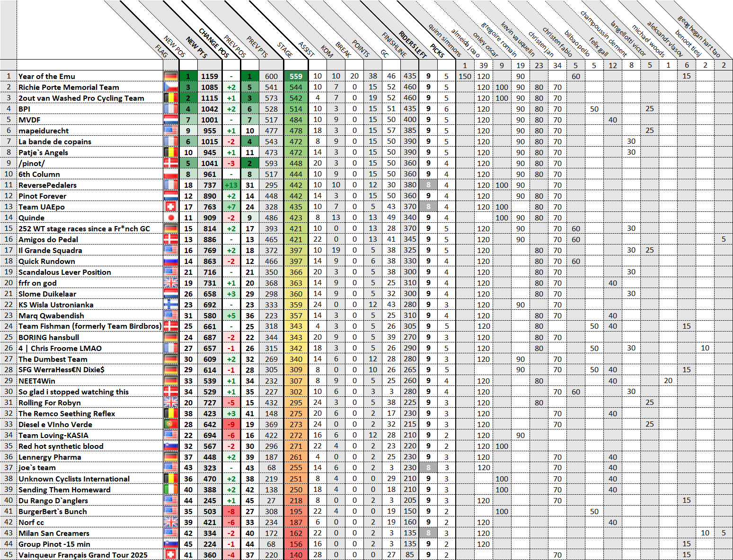The width and height of the screenshot is (733, 560).
Task: Select the Finnish flag for KS Wisla Ustronianka
Action: tap(171, 305)
